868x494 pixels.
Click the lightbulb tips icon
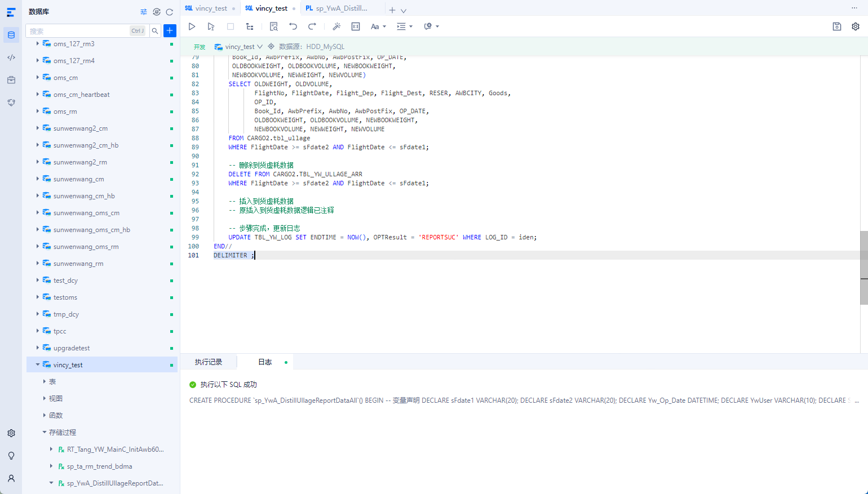11,456
